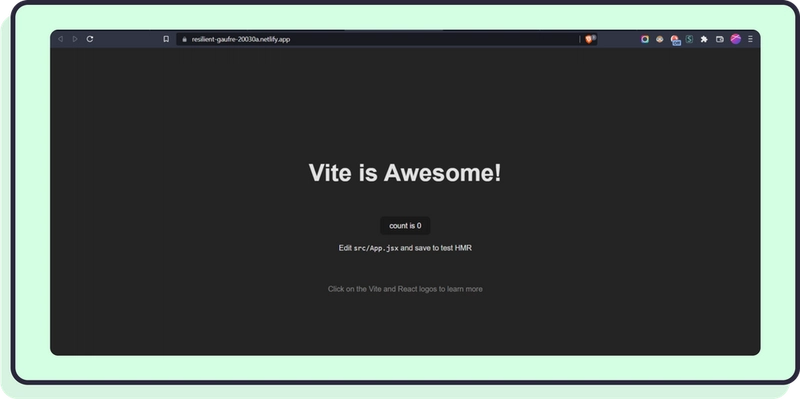The width and height of the screenshot is (800, 399).
Task: Open the Brave Shields lion icon
Action: coord(589,39)
